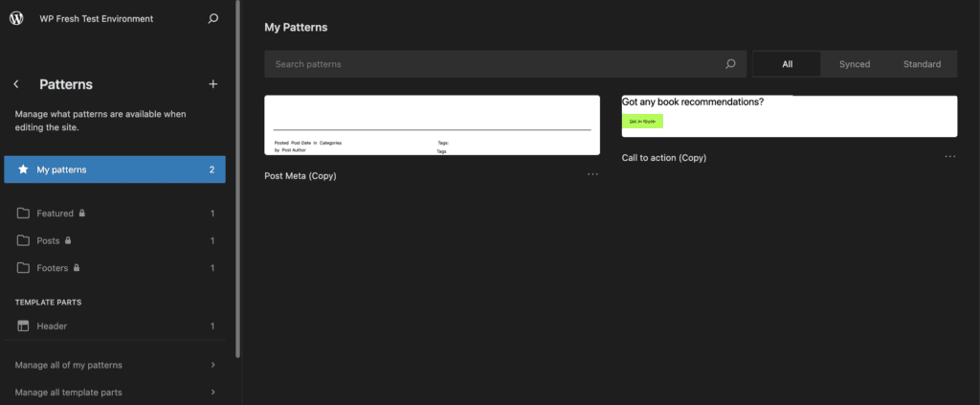Open the Footers patterns category
The width and height of the screenshot is (980, 405).
(x=53, y=268)
